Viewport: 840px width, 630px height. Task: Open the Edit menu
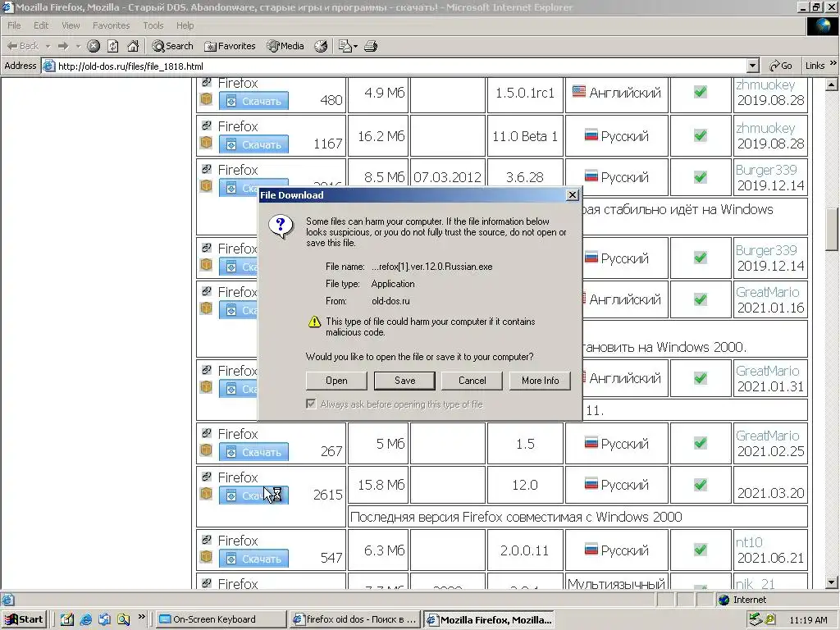(41, 25)
